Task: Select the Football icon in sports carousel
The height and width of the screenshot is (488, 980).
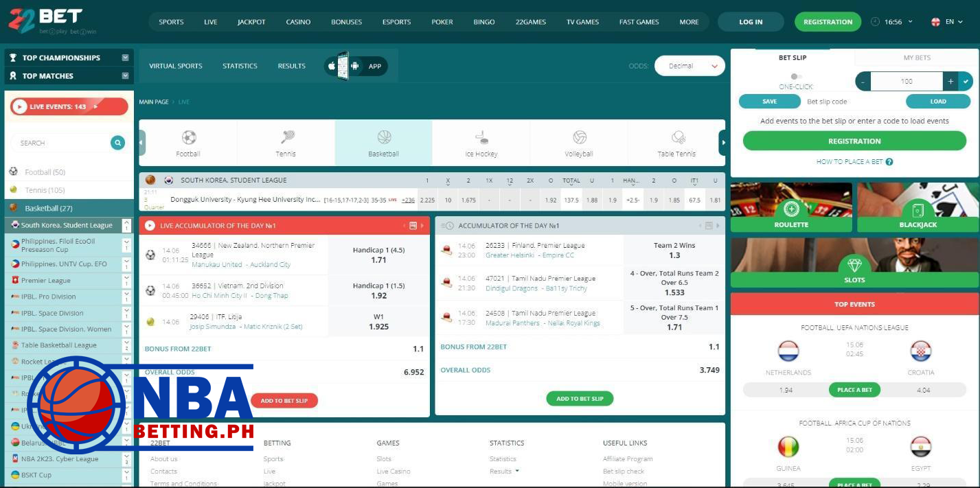Action: click(188, 137)
